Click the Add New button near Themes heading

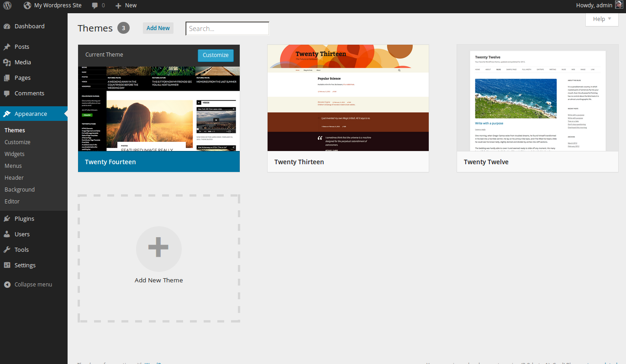click(158, 28)
